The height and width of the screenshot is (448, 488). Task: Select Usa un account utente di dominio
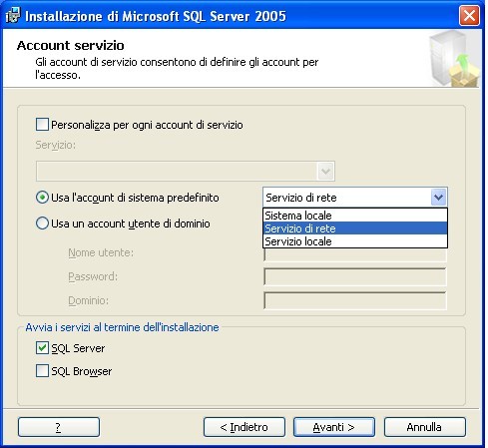pos(42,224)
